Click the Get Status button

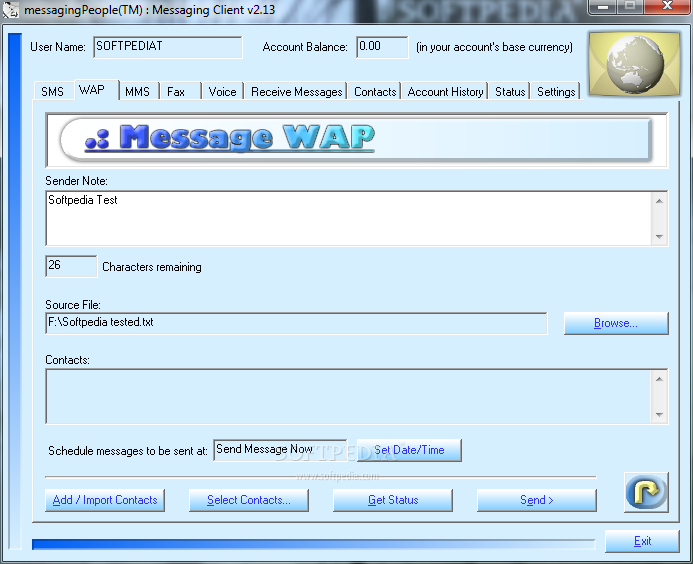point(393,500)
